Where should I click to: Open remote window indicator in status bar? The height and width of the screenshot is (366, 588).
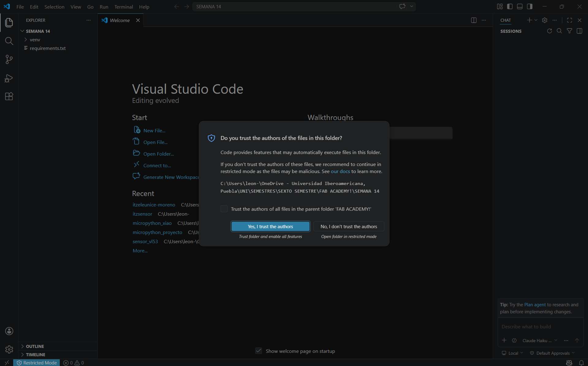pyautogui.click(x=7, y=363)
